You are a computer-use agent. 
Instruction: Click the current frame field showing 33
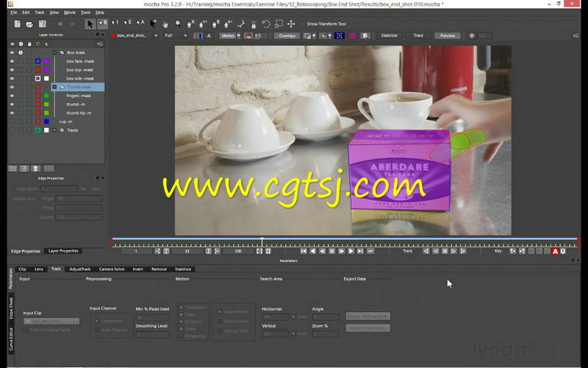pos(187,251)
